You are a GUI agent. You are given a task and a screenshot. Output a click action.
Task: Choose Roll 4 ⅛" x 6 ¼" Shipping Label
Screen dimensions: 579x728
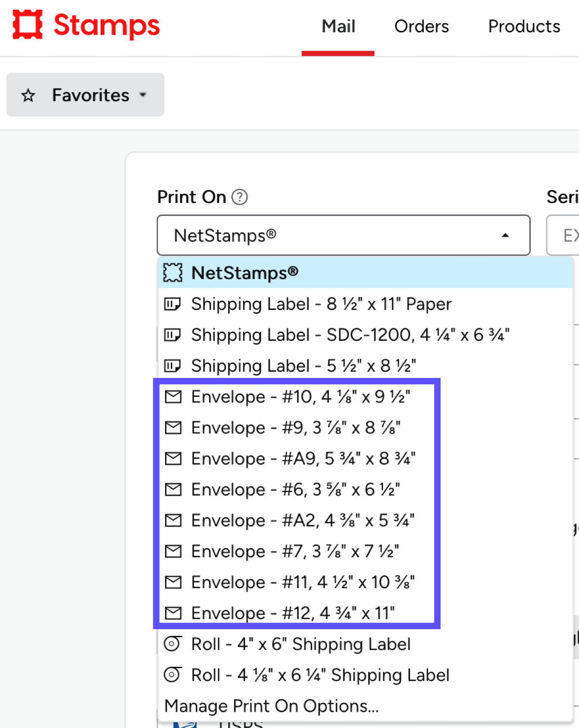365,675
